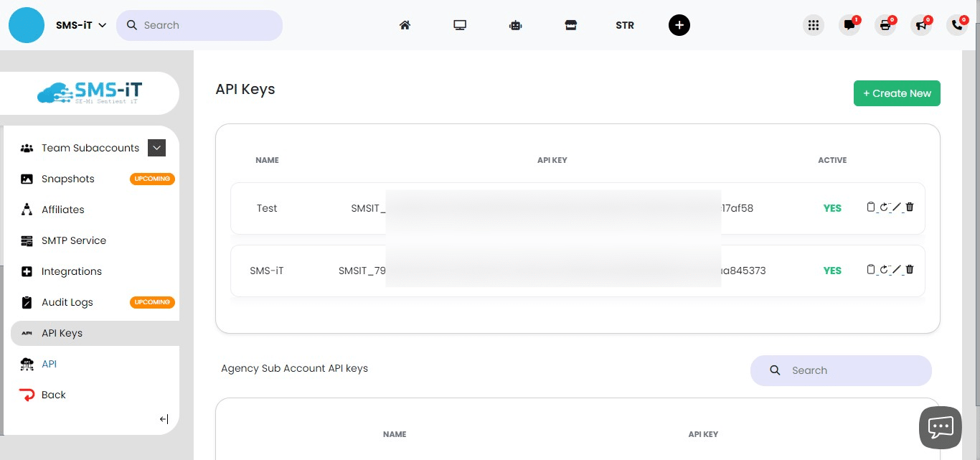
Task: Select the SMS-iT key name cell
Action: click(267, 271)
